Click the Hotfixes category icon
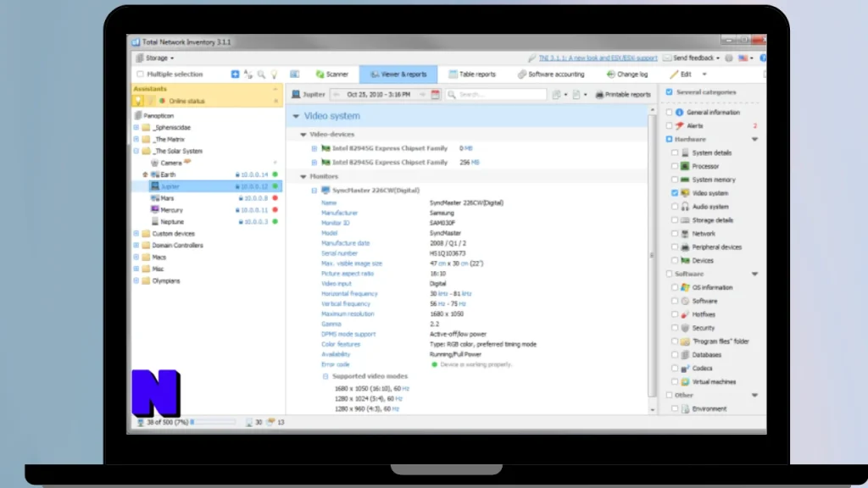This screenshot has width=868, height=488. pyautogui.click(x=685, y=314)
